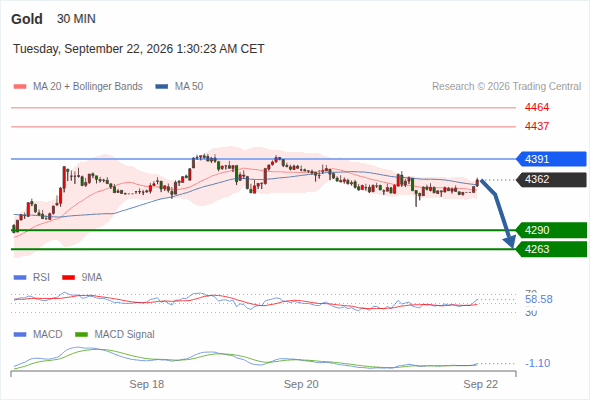Click the Sep 20 date axis label
The height and width of the screenshot is (400, 590).
[x=301, y=384]
